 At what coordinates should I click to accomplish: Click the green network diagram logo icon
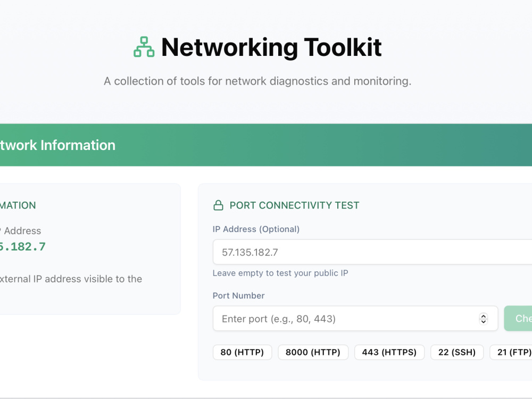144,47
